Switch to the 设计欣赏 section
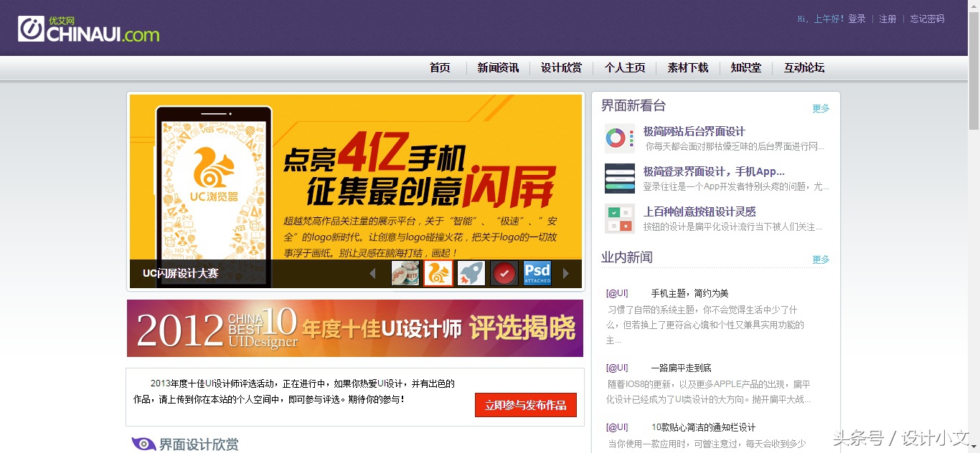 click(561, 67)
